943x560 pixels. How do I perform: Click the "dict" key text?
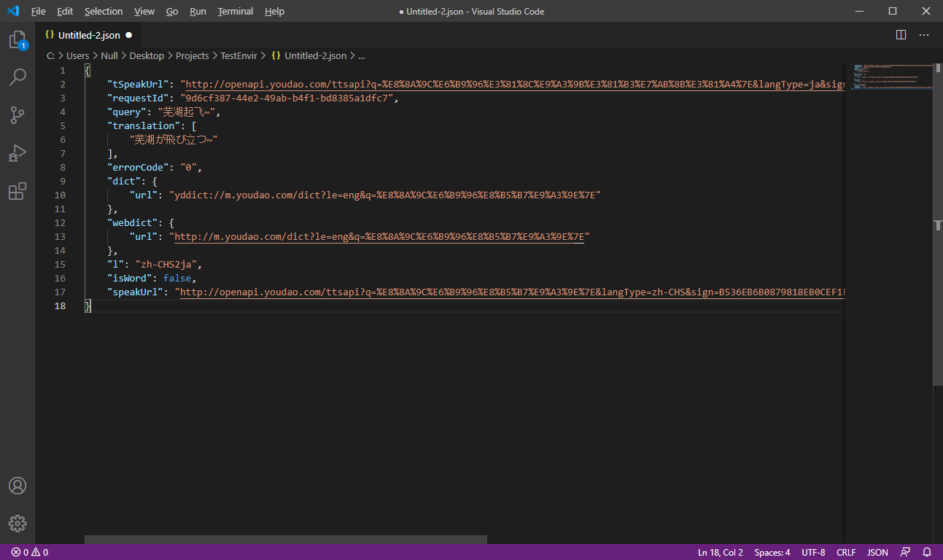point(124,182)
